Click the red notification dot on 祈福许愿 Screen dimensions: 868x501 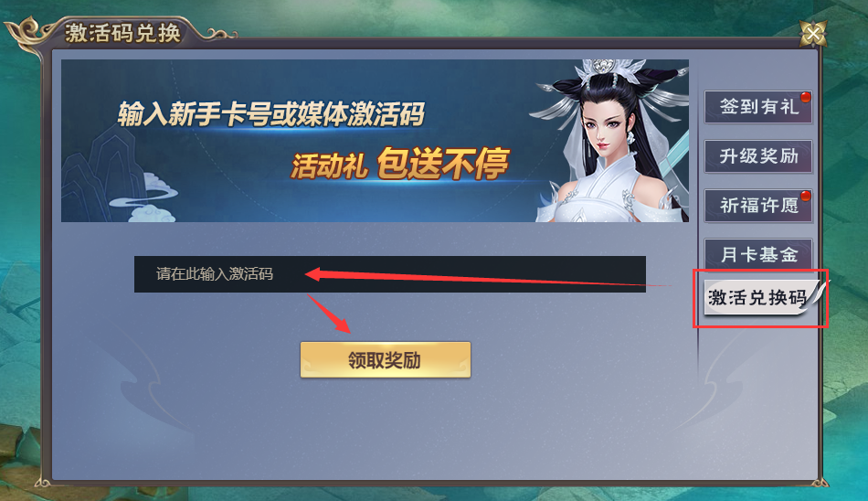(x=806, y=197)
